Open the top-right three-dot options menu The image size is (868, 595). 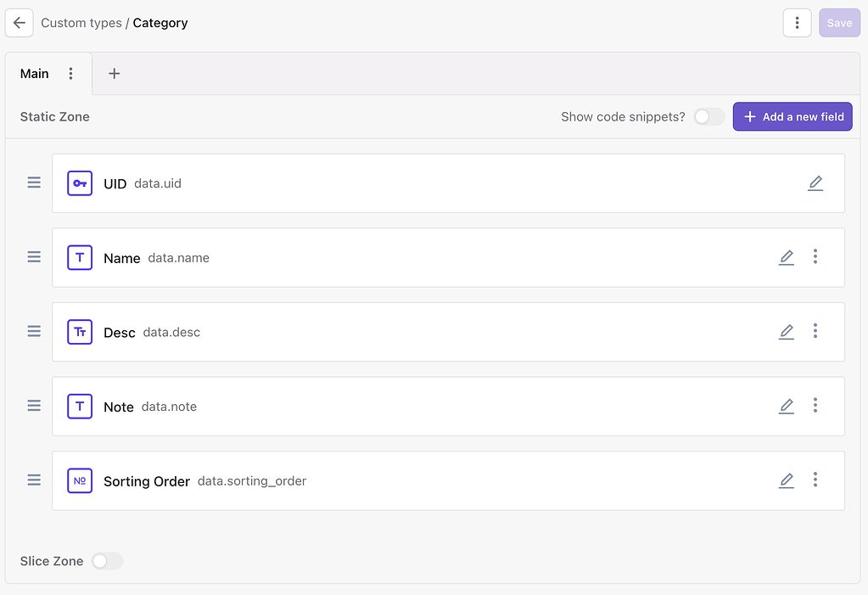point(797,23)
